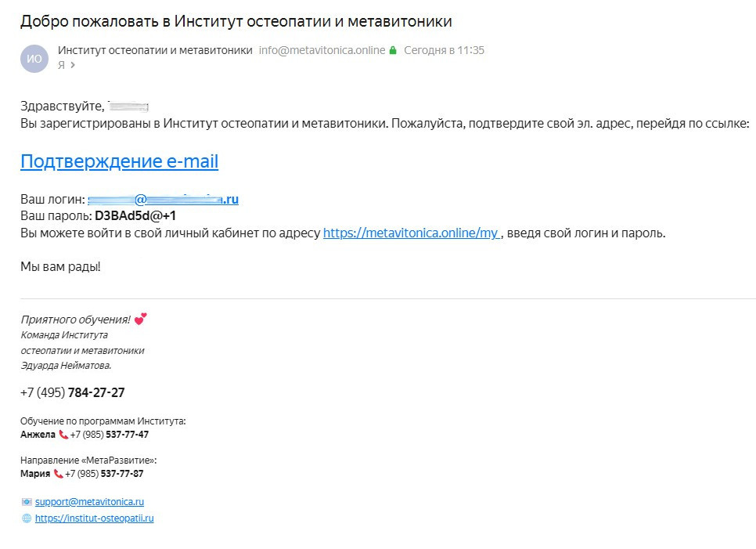
Task: Click the globe icon before website link
Action: (27, 518)
